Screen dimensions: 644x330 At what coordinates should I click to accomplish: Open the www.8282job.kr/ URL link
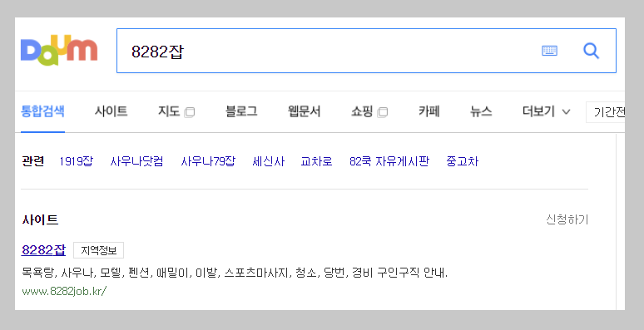pyautogui.click(x=64, y=292)
